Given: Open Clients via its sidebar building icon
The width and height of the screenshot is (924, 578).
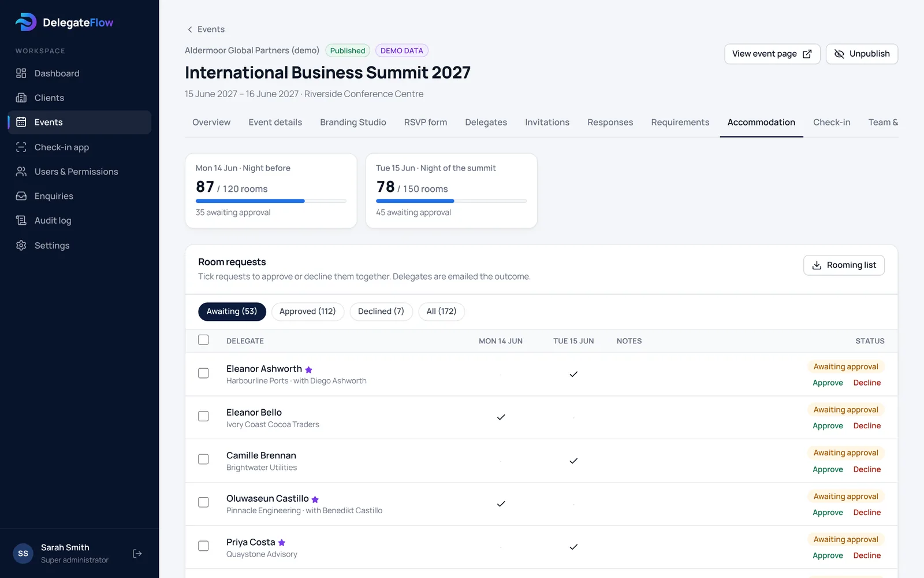Looking at the screenshot, I should click(21, 98).
